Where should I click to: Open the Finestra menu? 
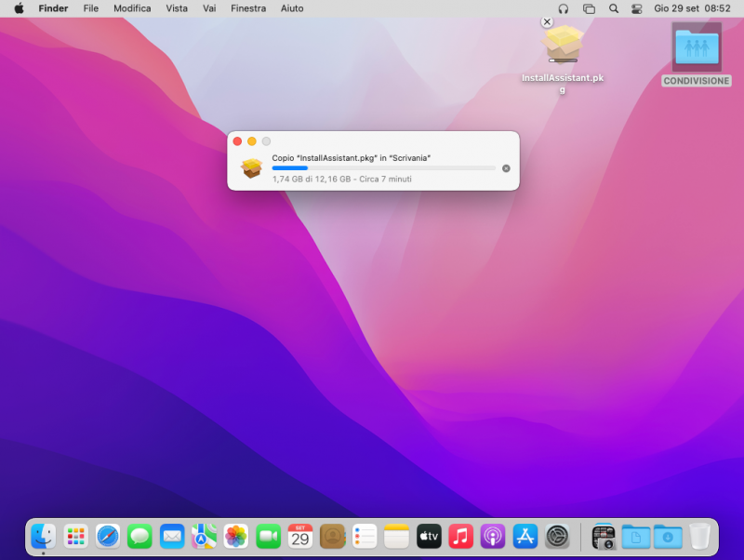point(247,8)
